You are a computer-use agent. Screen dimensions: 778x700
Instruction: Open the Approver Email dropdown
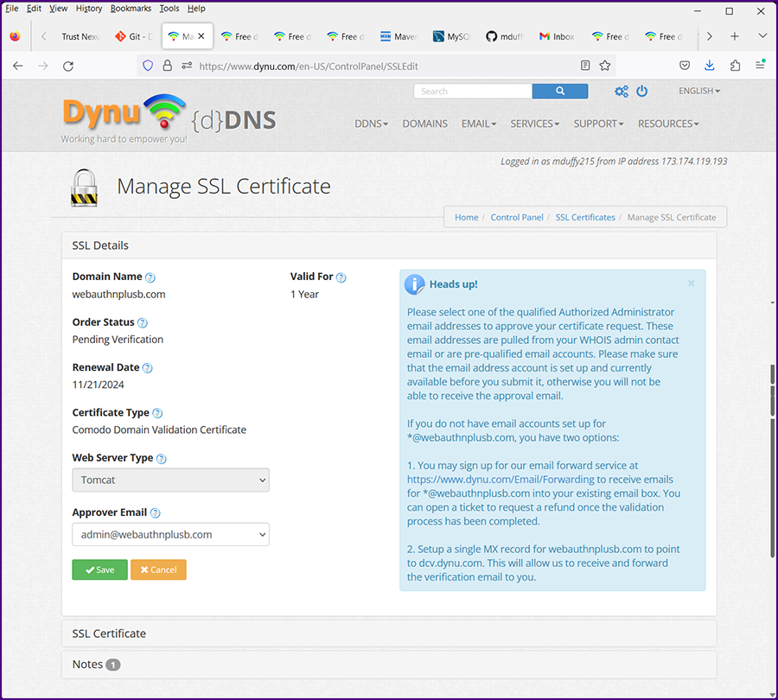[170, 535]
